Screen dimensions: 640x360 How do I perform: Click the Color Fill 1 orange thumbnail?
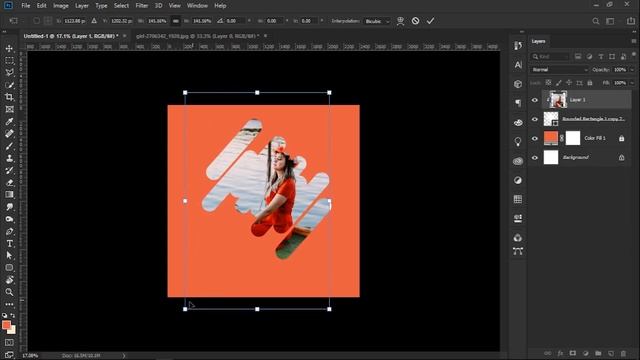coord(551,138)
